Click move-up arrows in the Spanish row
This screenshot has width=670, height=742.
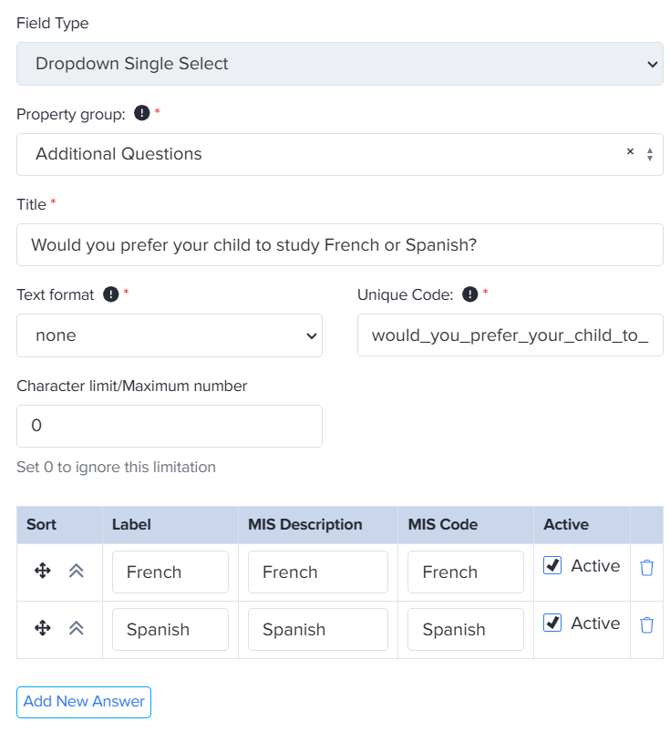[x=76, y=628]
